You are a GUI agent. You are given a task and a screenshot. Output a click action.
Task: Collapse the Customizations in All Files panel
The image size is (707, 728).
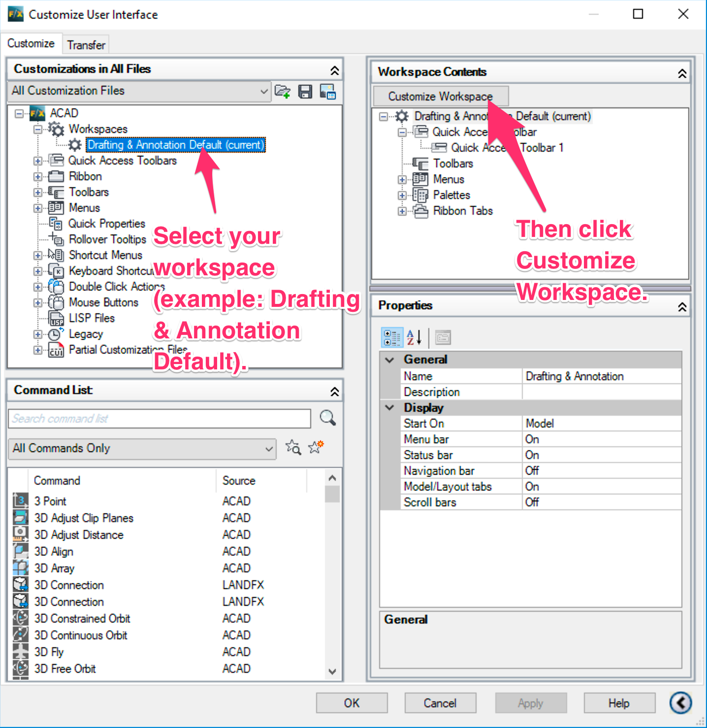click(334, 70)
